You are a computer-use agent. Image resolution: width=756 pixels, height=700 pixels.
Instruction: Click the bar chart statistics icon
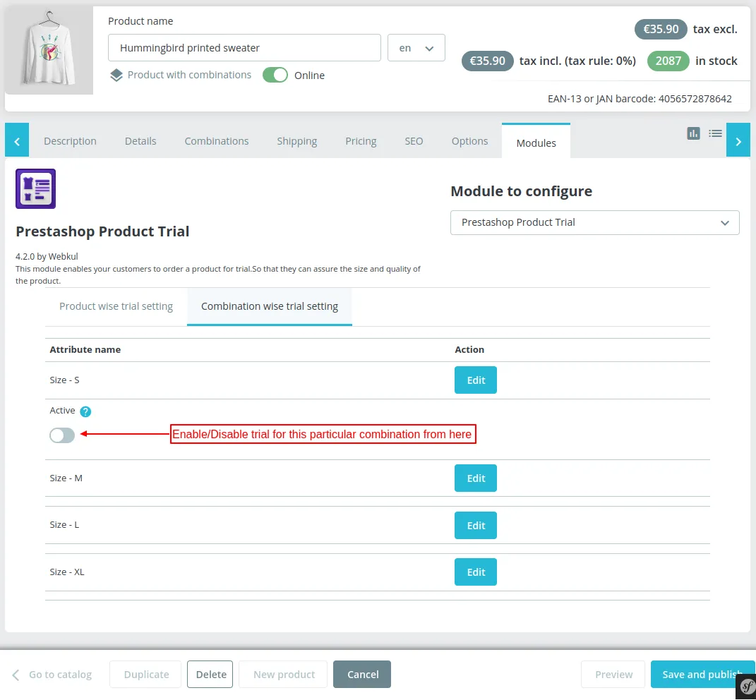coord(694,133)
